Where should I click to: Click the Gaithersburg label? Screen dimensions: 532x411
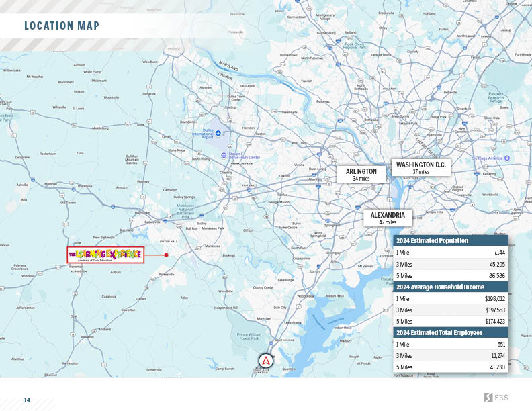point(326,33)
